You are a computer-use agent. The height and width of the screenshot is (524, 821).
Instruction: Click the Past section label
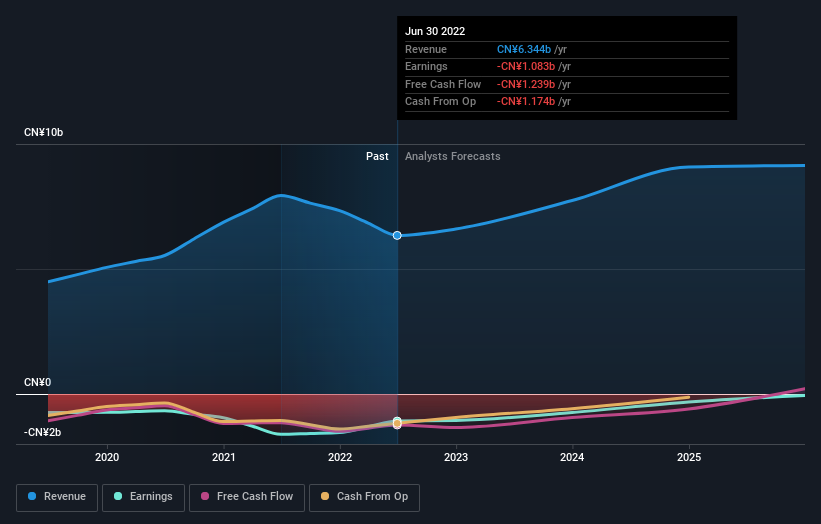[377, 157]
